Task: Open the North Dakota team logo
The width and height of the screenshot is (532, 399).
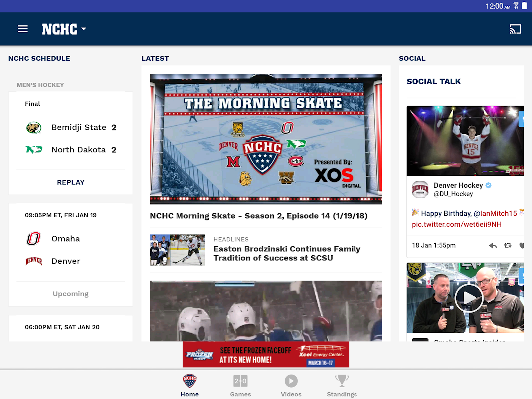Action: tap(34, 149)
